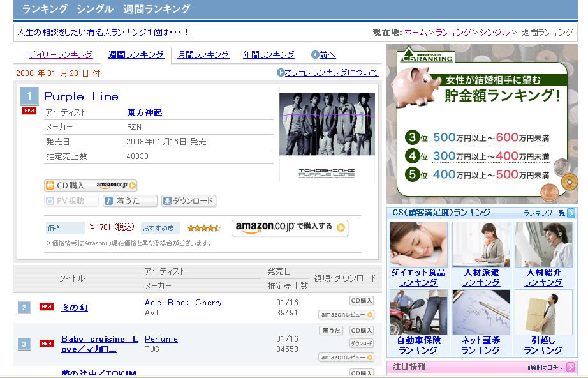Click 着うた button in Perfume row
This screenshot has width=588, height=378.
click(x=331, y=331)
